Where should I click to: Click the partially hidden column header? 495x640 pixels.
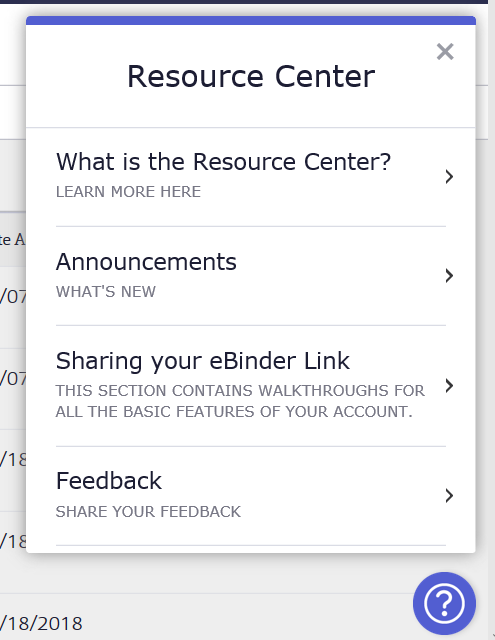(x=13, y=240)
